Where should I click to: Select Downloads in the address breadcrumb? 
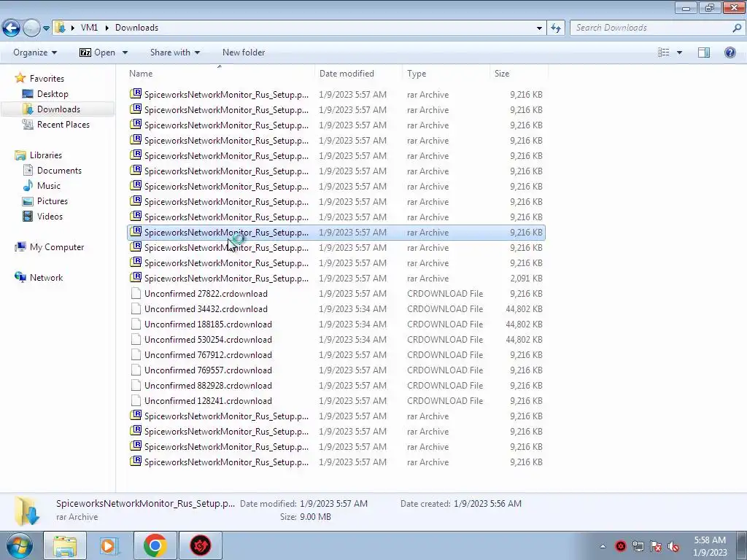tap(136, 28)
